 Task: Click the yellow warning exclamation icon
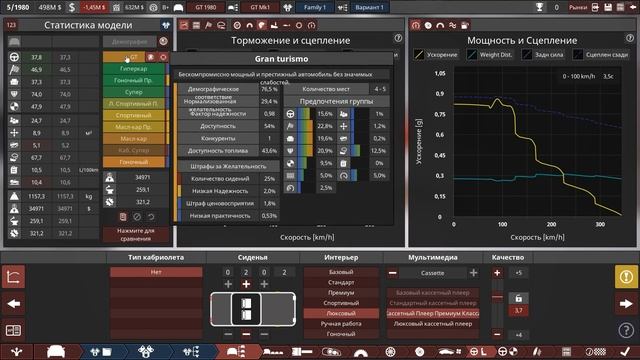pyautogui.click(x=626, y=277)
